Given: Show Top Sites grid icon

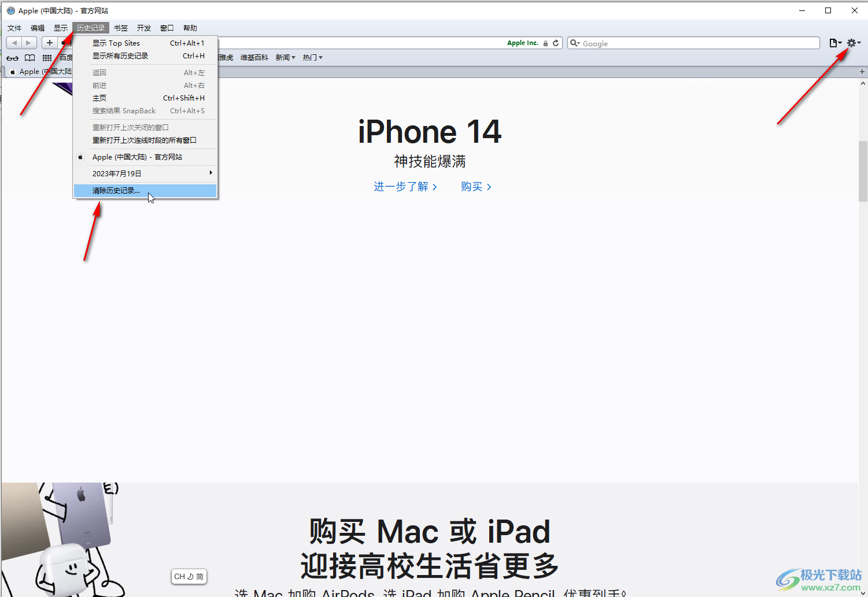Looking at the screenshot, I should 47,58.
